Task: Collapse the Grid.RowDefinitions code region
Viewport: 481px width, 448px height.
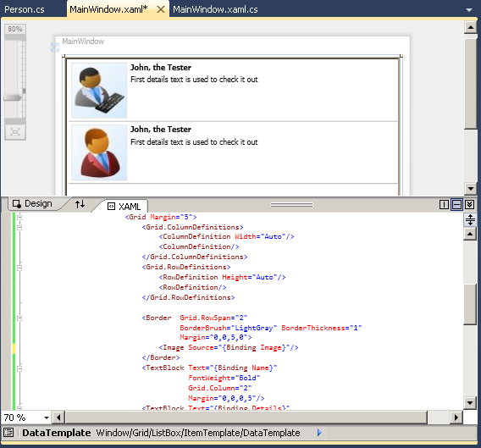Action: (x=19, y=268)
